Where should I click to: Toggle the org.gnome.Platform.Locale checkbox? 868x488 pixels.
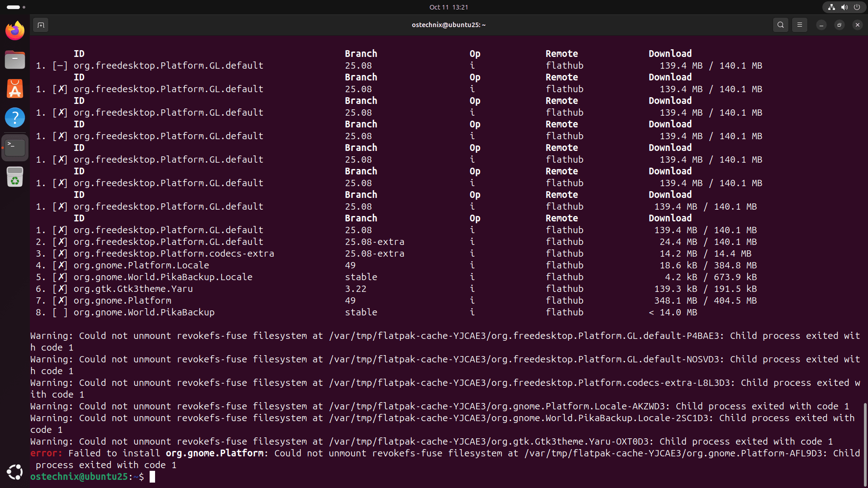click(x=60, y=265)
